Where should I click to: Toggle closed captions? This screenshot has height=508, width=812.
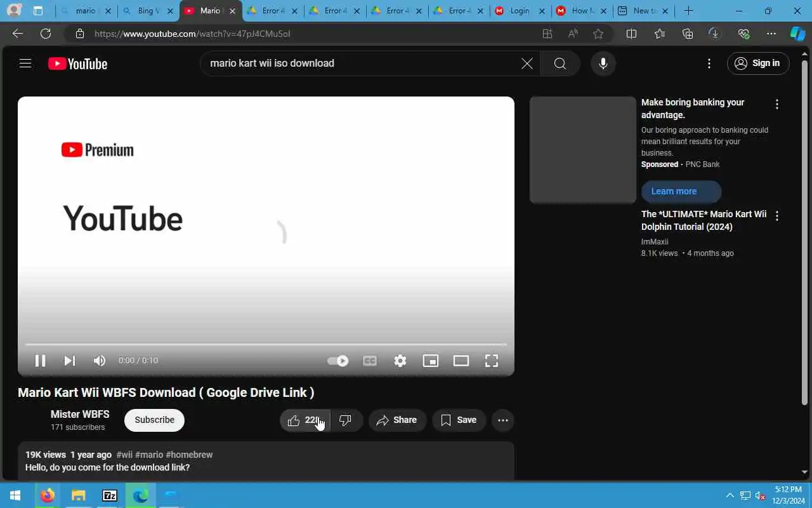point(370,361)
